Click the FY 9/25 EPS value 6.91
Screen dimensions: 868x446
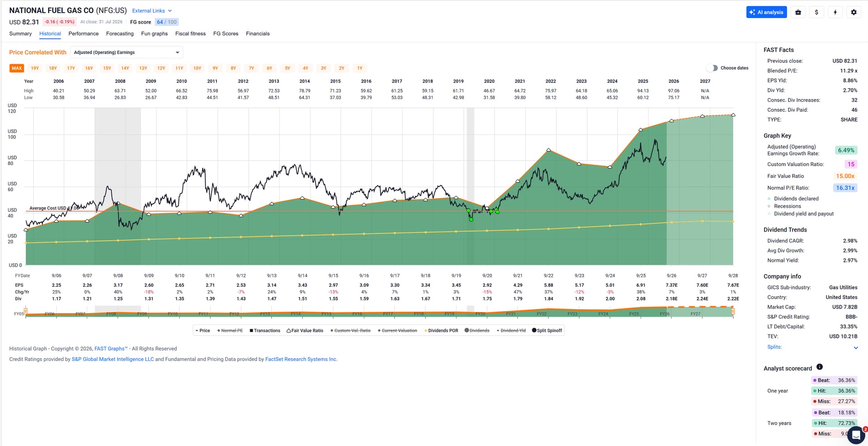click(x=641, y=285)
